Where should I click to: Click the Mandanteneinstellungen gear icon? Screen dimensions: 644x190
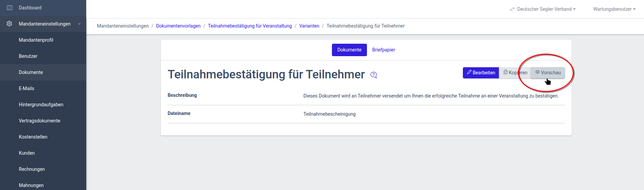[x=9, y=24]
